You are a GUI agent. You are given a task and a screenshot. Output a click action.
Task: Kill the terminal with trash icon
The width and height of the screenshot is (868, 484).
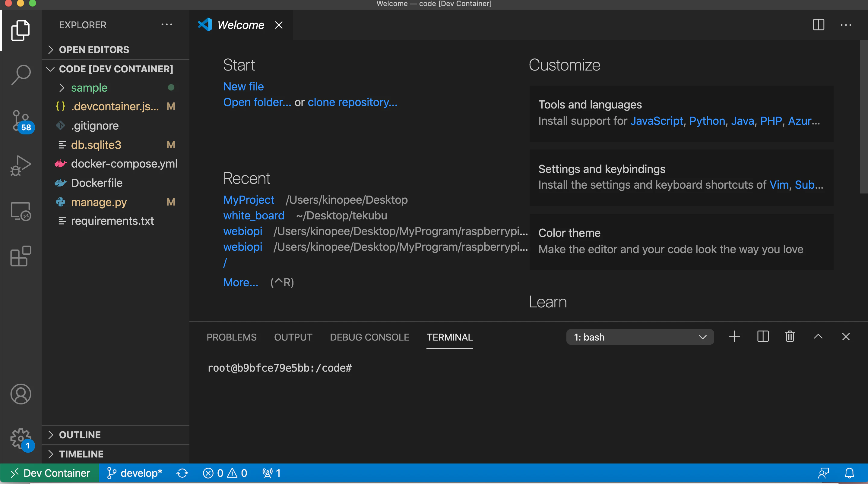point(790,336)
